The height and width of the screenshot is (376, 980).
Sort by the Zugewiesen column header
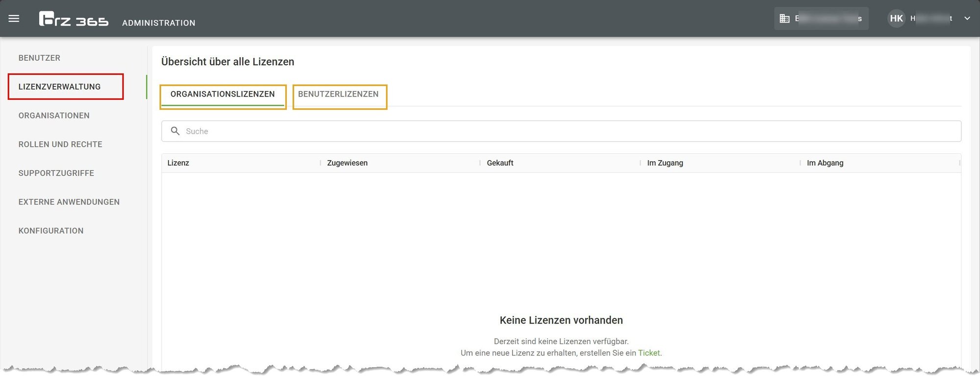[x=347, y=163]
